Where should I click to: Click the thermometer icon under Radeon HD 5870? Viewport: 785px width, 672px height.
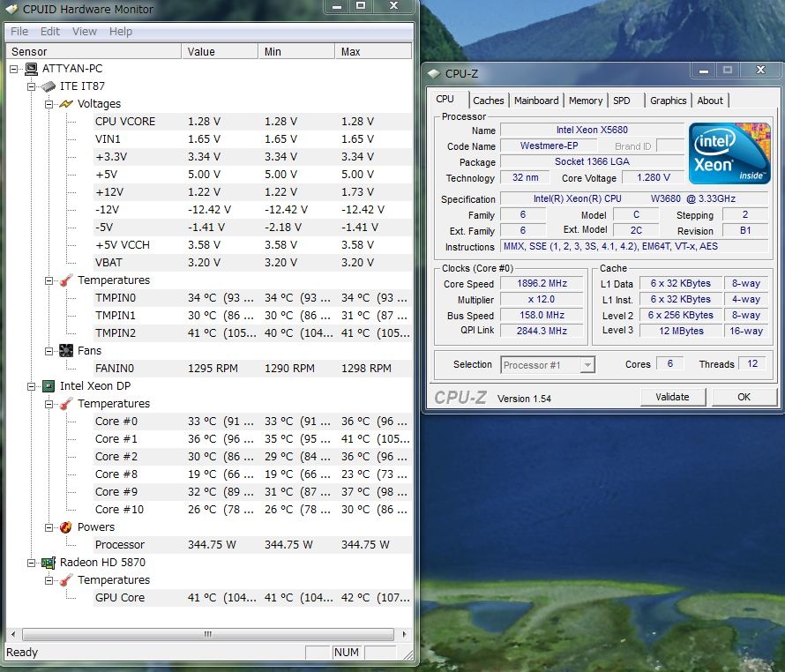[66, 580]
